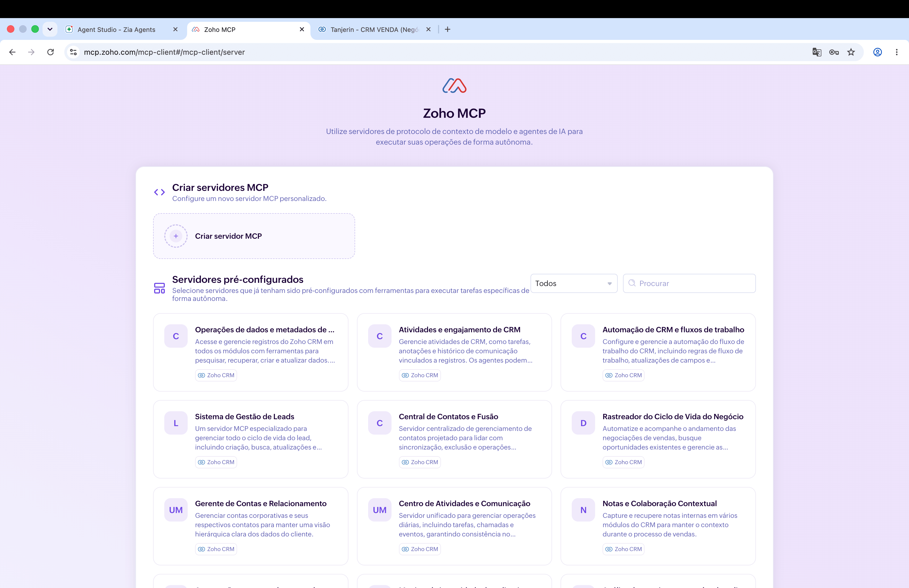Reload the current page

50,52
